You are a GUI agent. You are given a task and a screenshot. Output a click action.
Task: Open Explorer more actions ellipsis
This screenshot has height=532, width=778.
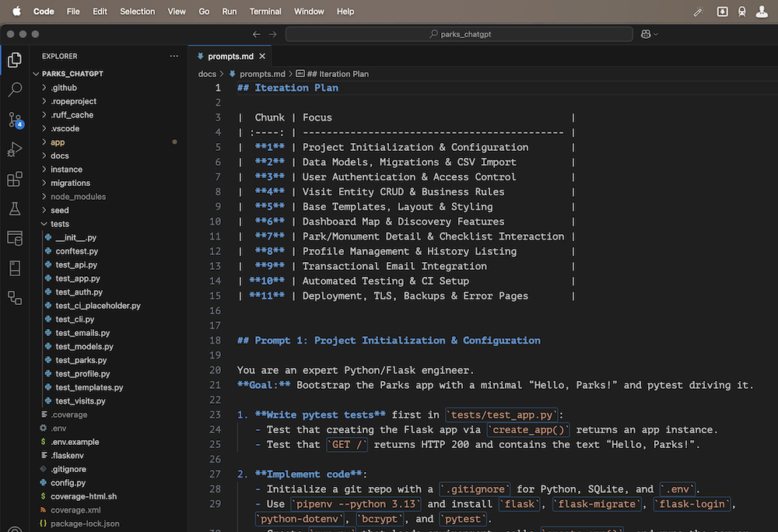click(173, 56)
